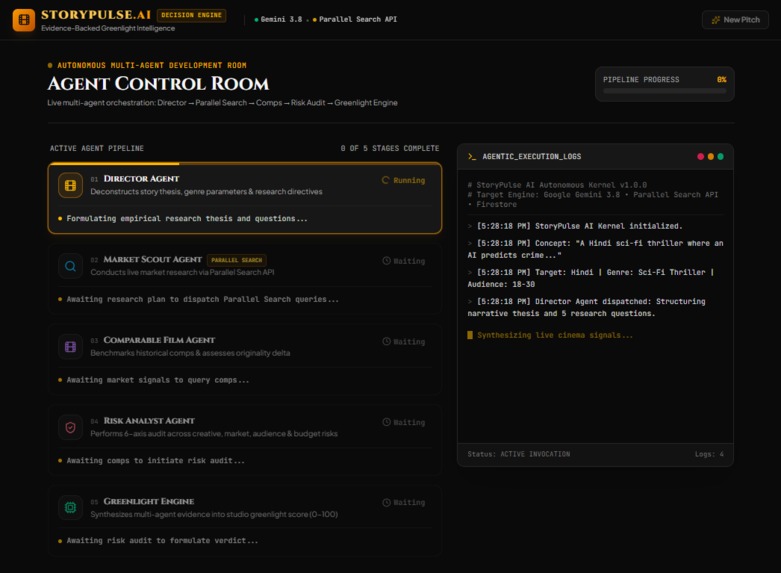This screenshot has width=781, height=573.
Task: Click the red dot in logs header
Action: tap(700, 156)
